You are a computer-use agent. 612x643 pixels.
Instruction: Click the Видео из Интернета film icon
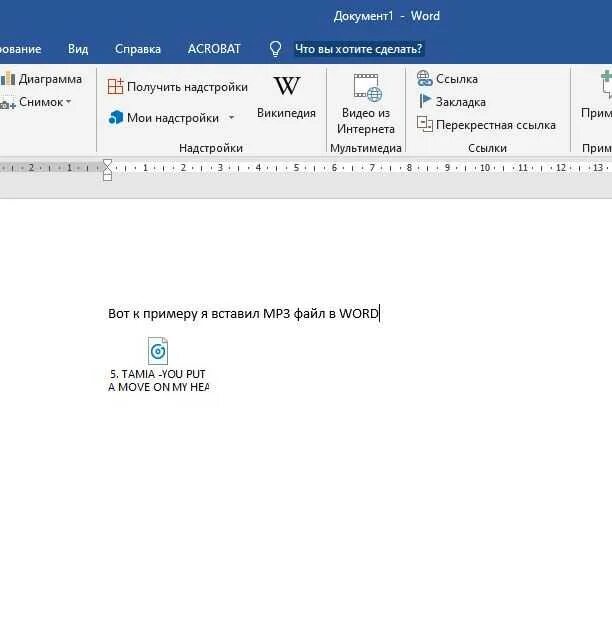tap(368, 88)
